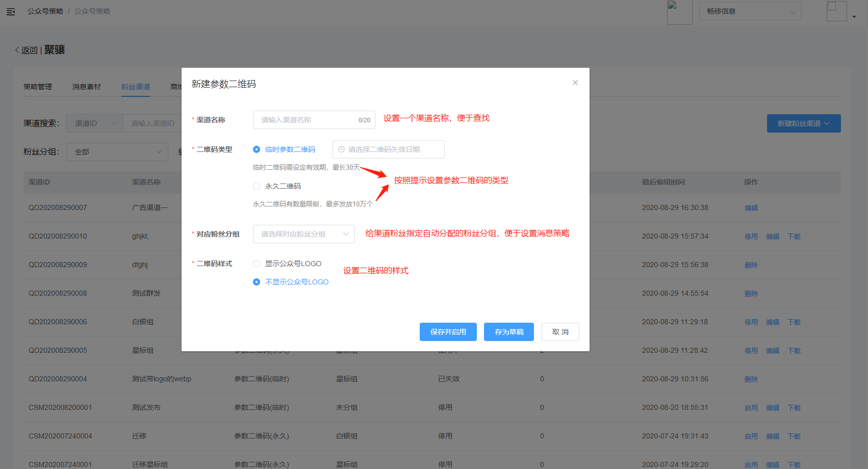
Task: Open the 畅移信息 account dropdown
Action: coord(750,11)
